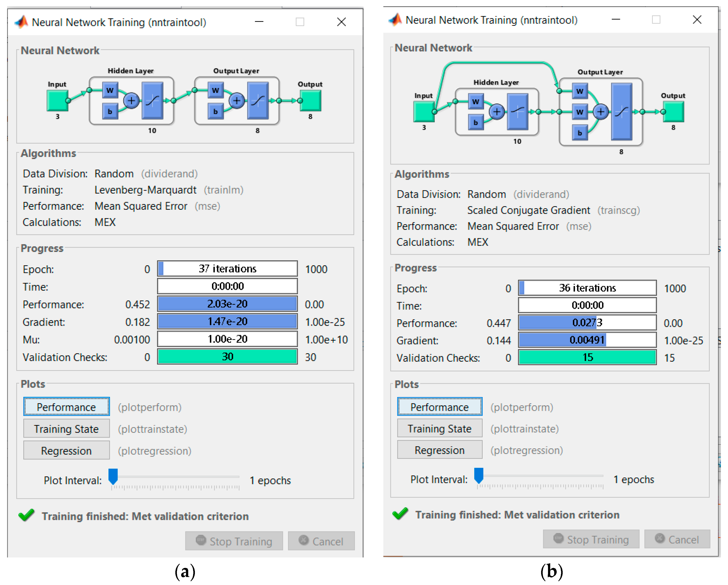The height and width of the screenshot is (585, 728).
Task: Open Training State plot in right window (b)
Action: point(440,428)
